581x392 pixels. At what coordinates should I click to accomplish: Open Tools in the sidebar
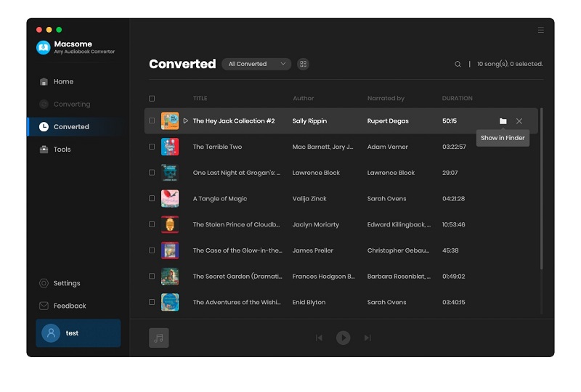(x=76, y=150)
